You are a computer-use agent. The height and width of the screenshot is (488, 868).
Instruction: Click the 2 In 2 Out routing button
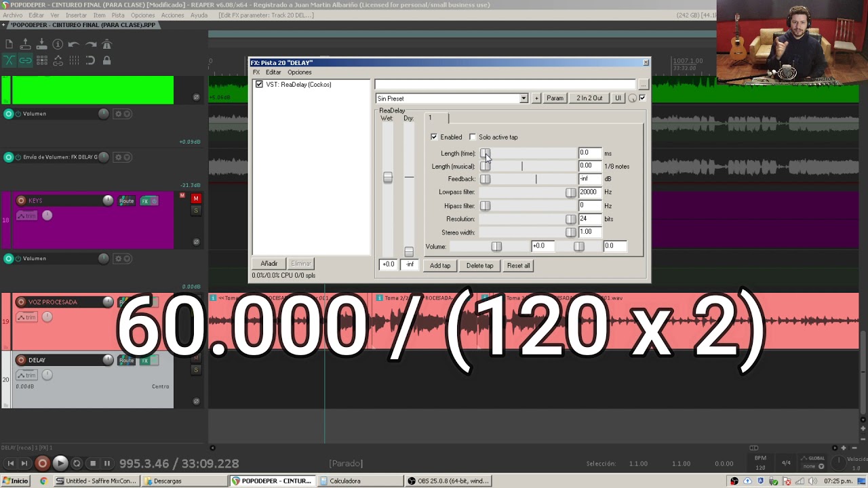point(589,99)
